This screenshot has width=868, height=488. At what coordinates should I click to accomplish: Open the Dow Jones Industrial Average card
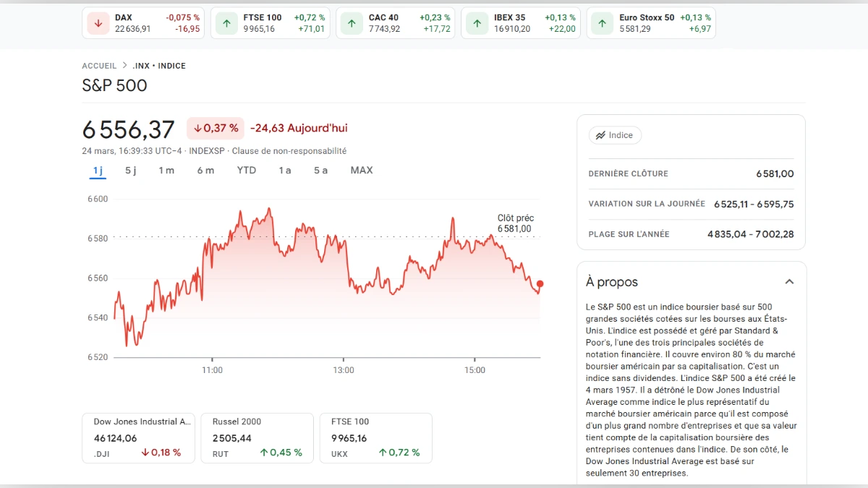138,437
